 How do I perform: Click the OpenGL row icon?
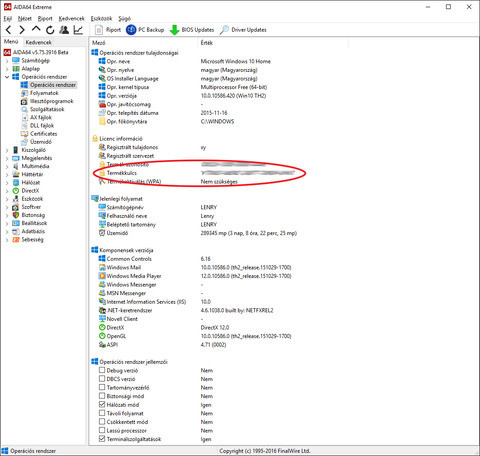102,336
